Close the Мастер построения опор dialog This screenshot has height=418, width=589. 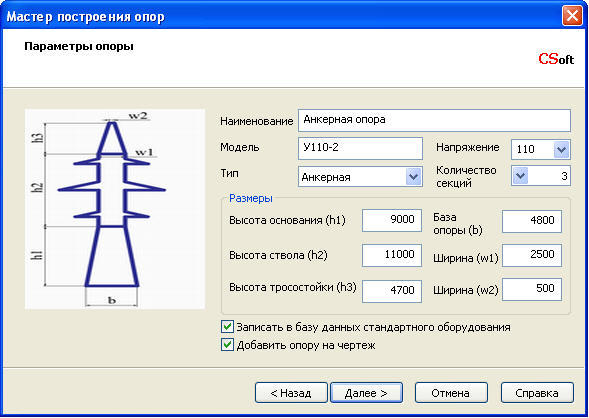pyautogui.click(x=572, y=17)
